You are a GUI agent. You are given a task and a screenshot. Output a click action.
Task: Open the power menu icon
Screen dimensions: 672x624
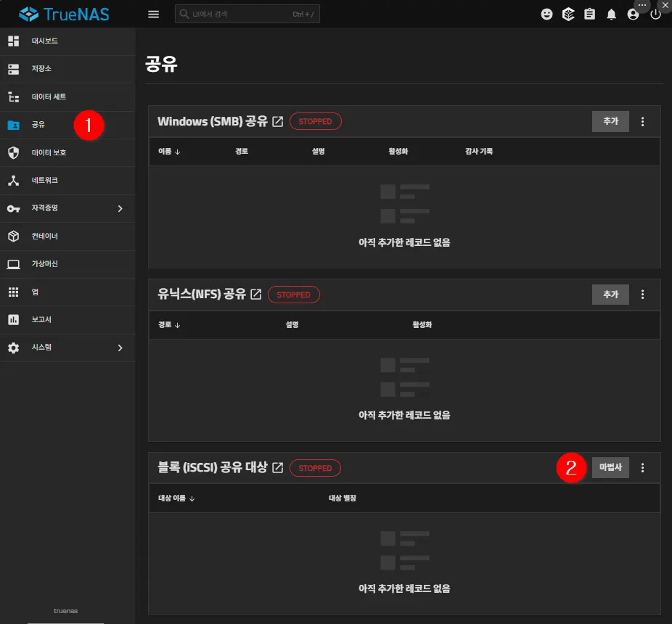tap(655, 15)
